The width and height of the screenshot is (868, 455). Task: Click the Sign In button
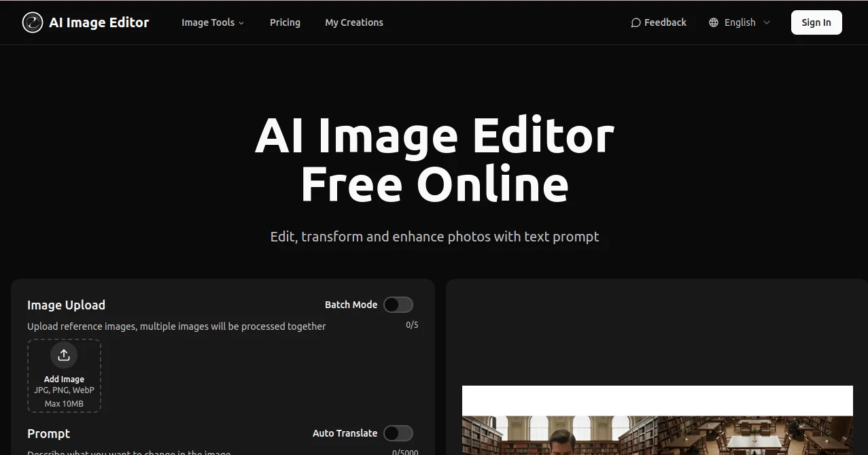[816, 22]
